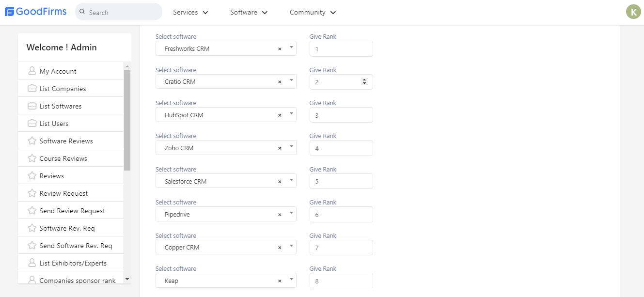Open the Software menu in navbar
This screenshot has width=644, height=297.
[x=249, y=13]
